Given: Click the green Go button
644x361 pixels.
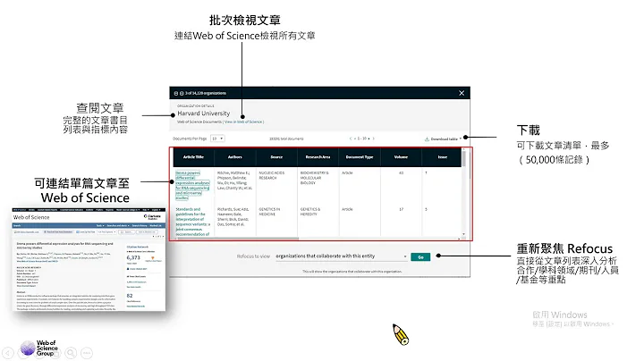Looking at the screenshot, I should pyautogui.click(x=420, y=256).
